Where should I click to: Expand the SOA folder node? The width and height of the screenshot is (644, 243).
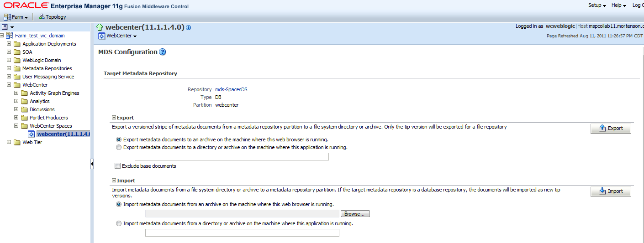(x=9, y=52)
